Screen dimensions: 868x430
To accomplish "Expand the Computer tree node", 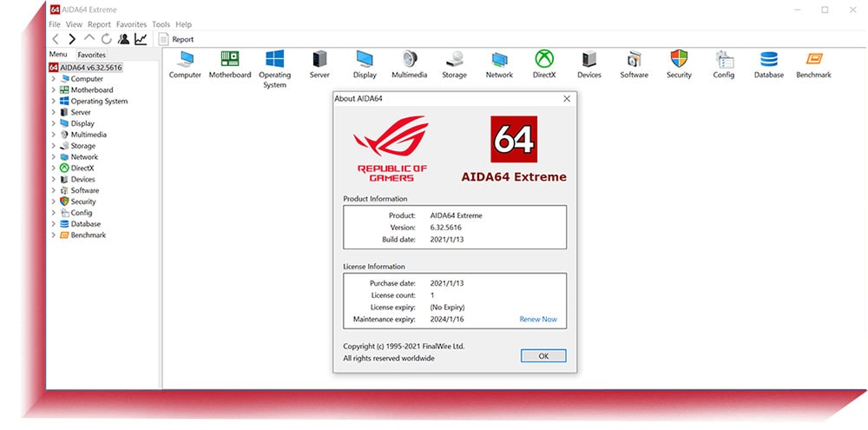I will point(54,79).
